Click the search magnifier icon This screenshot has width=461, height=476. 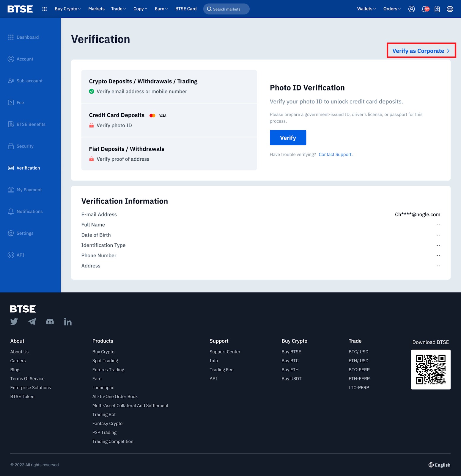(209, 9)
